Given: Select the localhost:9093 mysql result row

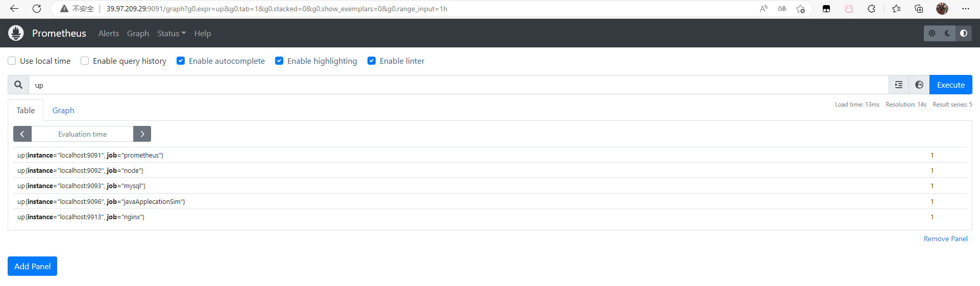Looking at the screenshot, I should pyautogui.click(x=489, y=186).
